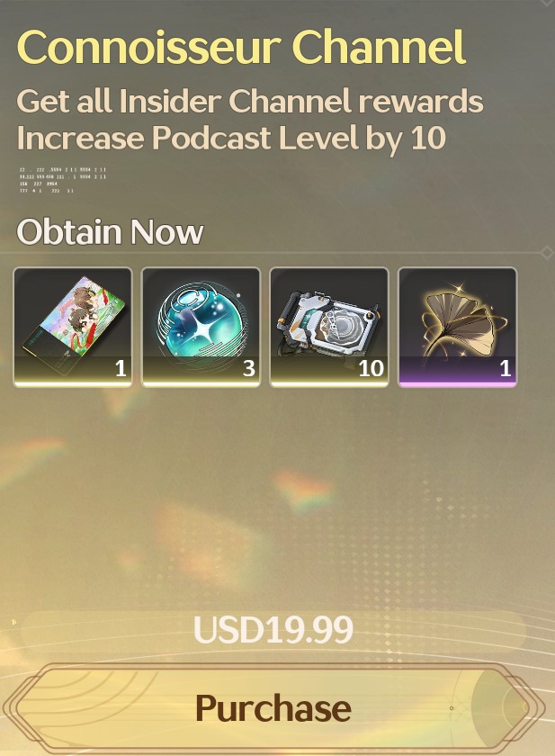Click the diamond ornament on the divider line
The image size is (555, 756).
coord(546,252)
